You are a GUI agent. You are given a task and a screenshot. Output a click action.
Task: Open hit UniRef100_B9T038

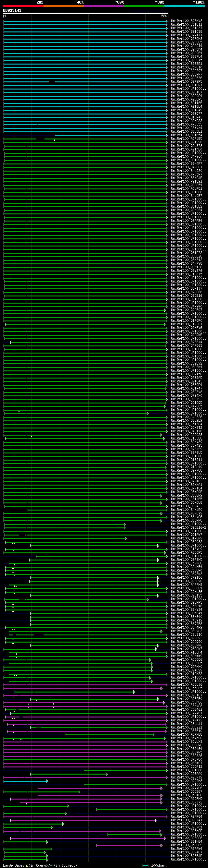click(x=187, y=32)
